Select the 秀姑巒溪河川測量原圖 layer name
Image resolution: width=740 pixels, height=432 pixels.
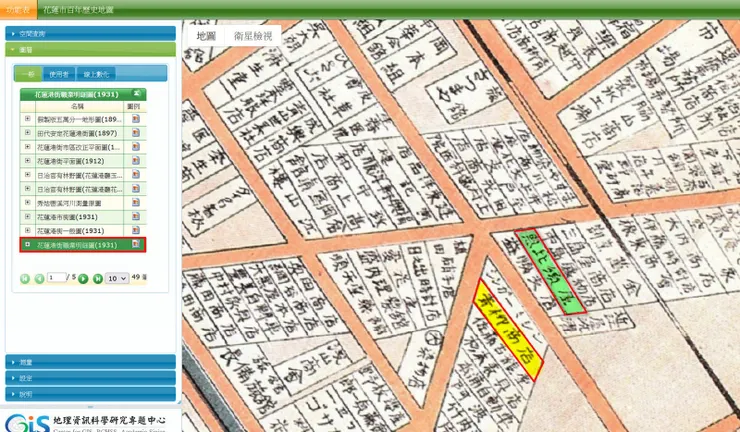click(x=69, y=203)
